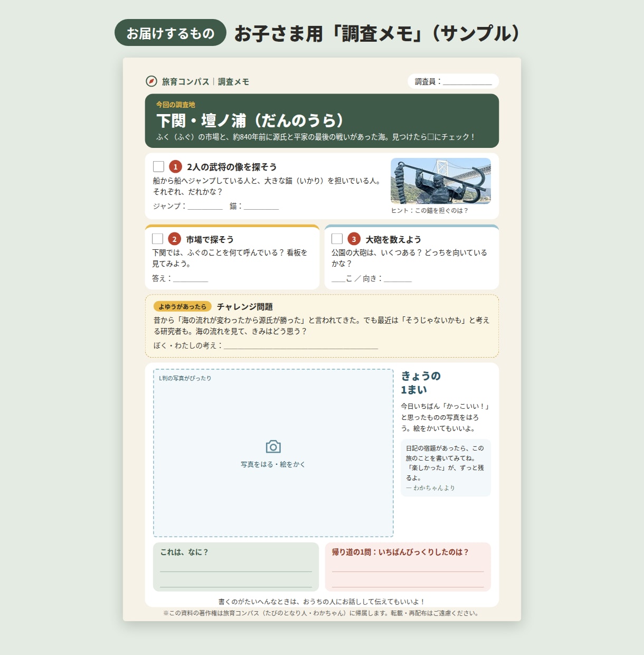Click the text 公園の大砲は、いくつある?
The image size is (644, 655).
pos(409,258)
